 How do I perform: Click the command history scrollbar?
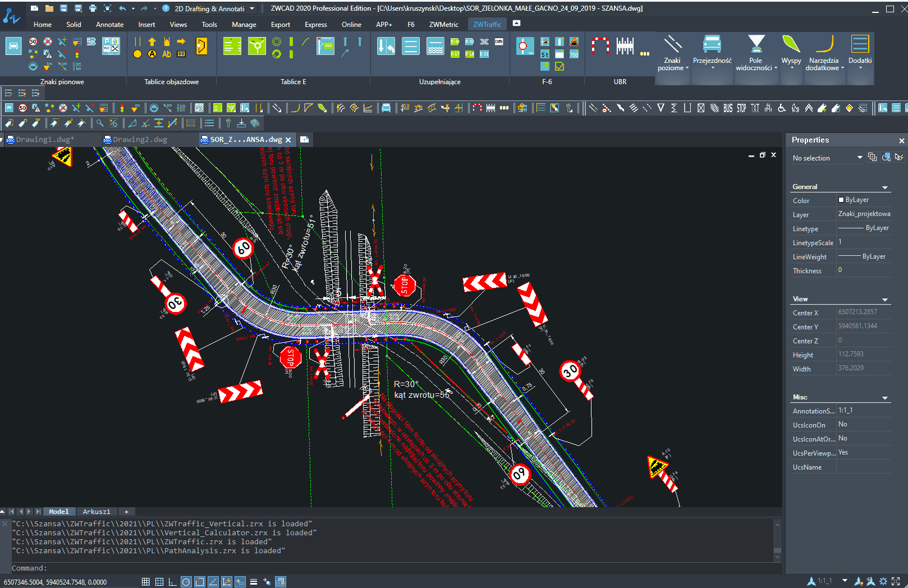click(777, 541)
